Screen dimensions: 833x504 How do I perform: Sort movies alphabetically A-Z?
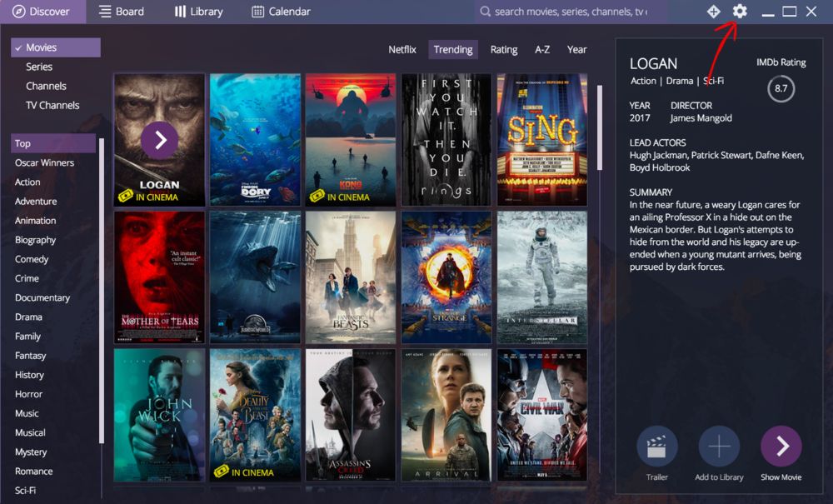coord(542,49)
